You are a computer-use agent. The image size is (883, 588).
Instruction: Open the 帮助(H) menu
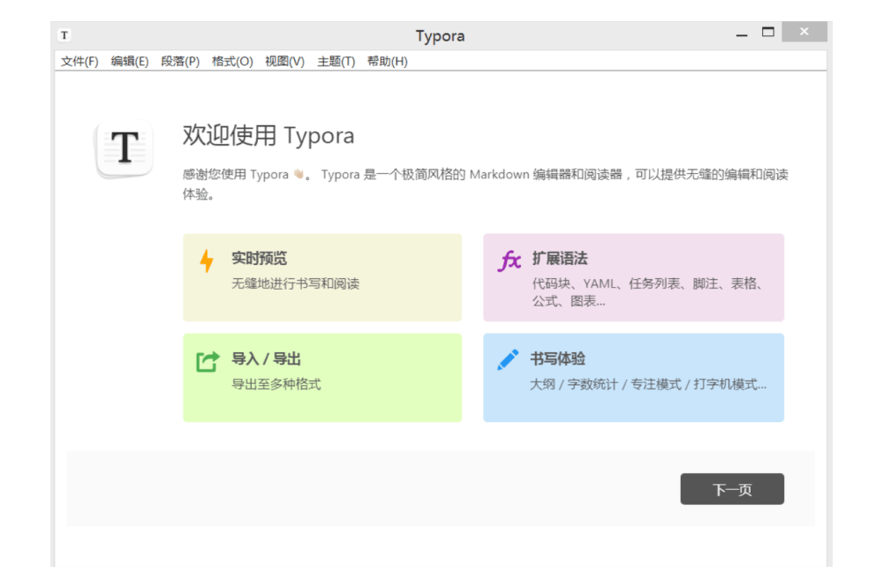click(x=387, y=62)
